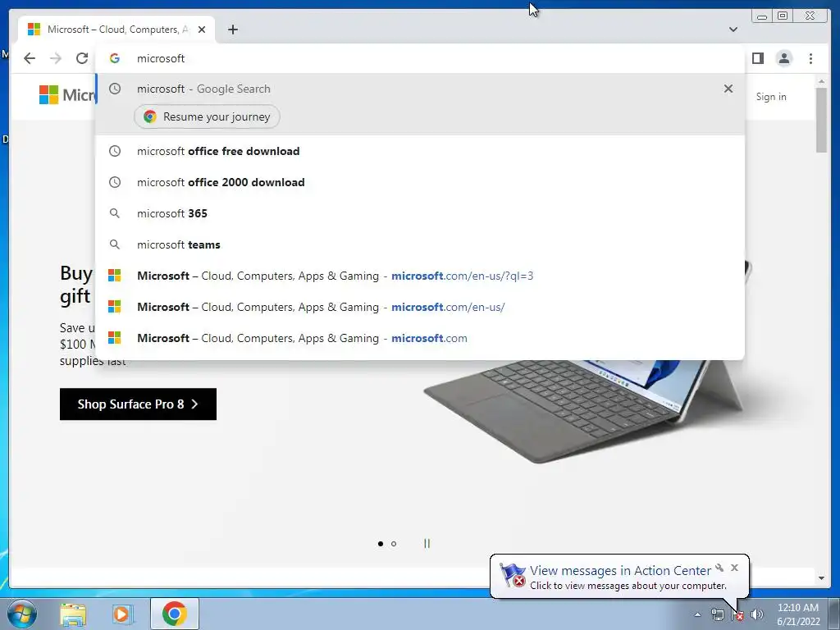The image size is (840, 630).
Task: Open Windows Explorer from the taskbar
Action: [73, 614]
